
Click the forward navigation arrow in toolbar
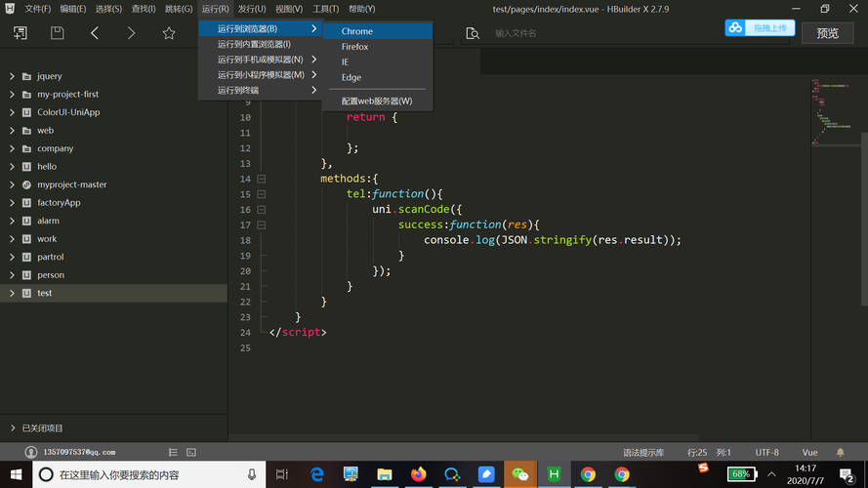tap(132, 33)
